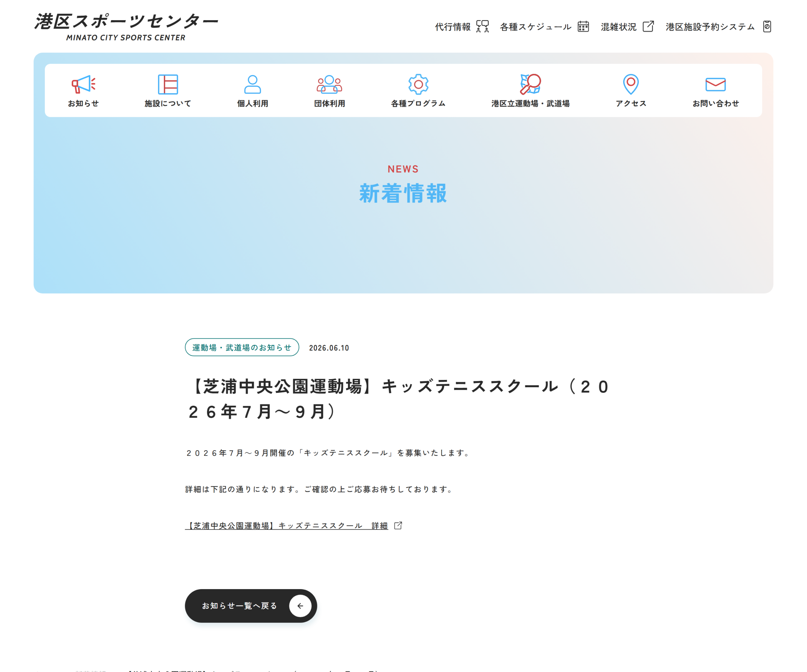Open the 個人利用 menu label
Screen dimensions: 807x672
click(253, 103)
